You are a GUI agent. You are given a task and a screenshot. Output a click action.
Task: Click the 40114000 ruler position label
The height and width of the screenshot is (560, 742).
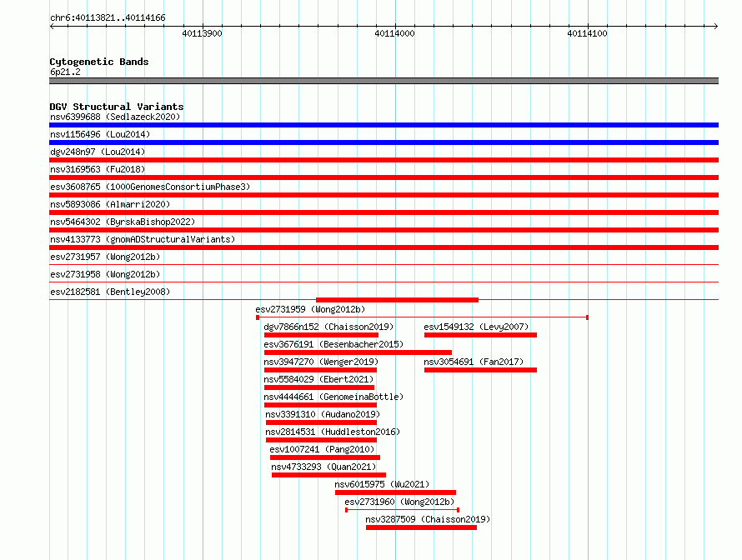pyautogui.click(x=394, y=33)
